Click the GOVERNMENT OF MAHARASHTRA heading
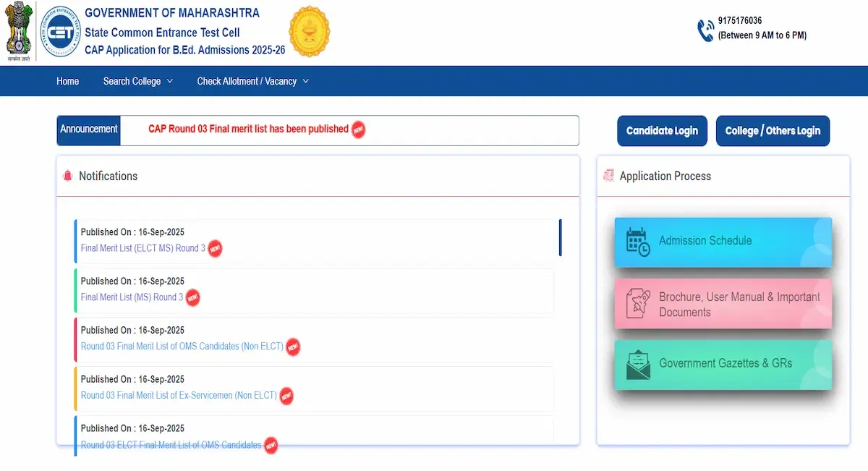 [172, 13]
